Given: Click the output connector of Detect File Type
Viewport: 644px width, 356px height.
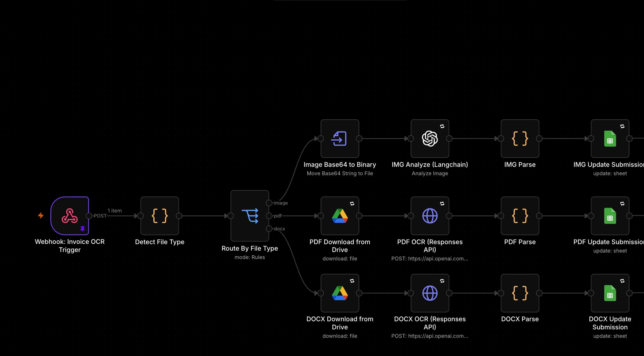Looking at the screenshot, I should tap(179, 216).
